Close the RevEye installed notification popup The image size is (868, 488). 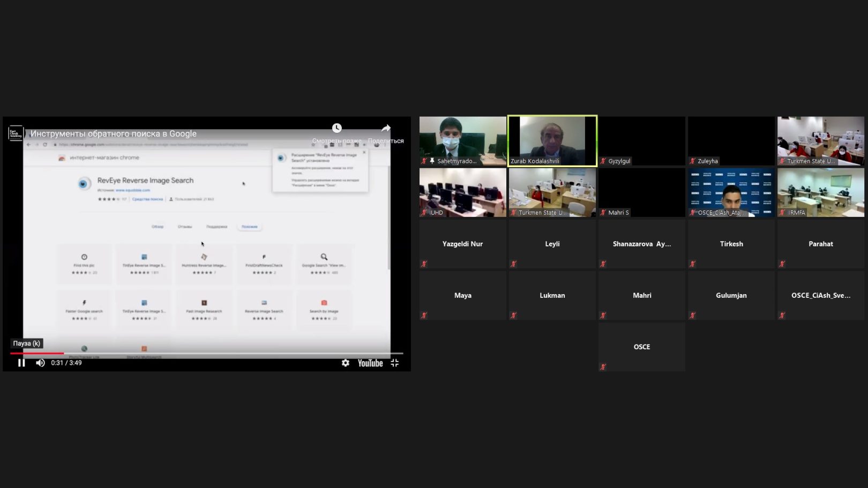click(364, 153)
